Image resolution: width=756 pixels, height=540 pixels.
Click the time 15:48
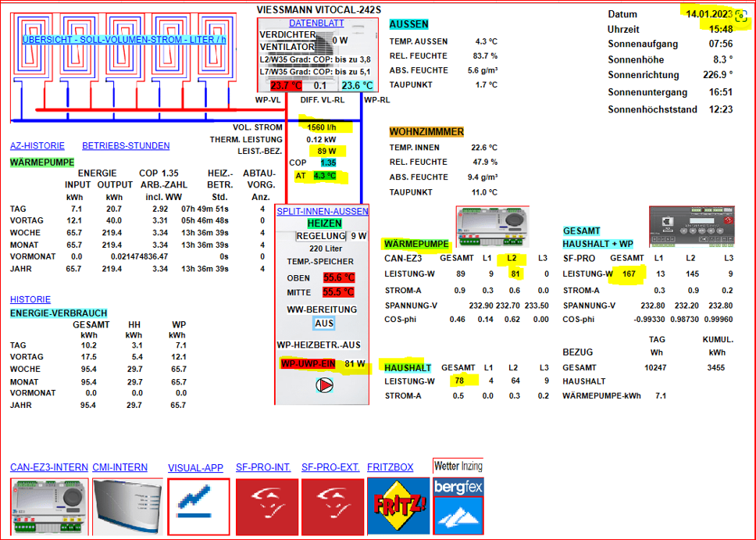pyautogui.click(x=721, y=30)
